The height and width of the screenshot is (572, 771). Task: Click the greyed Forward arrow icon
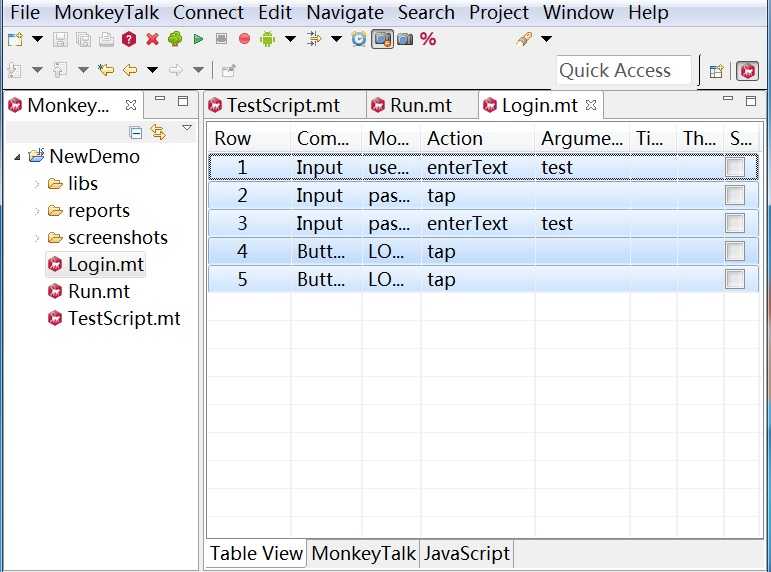176,70
